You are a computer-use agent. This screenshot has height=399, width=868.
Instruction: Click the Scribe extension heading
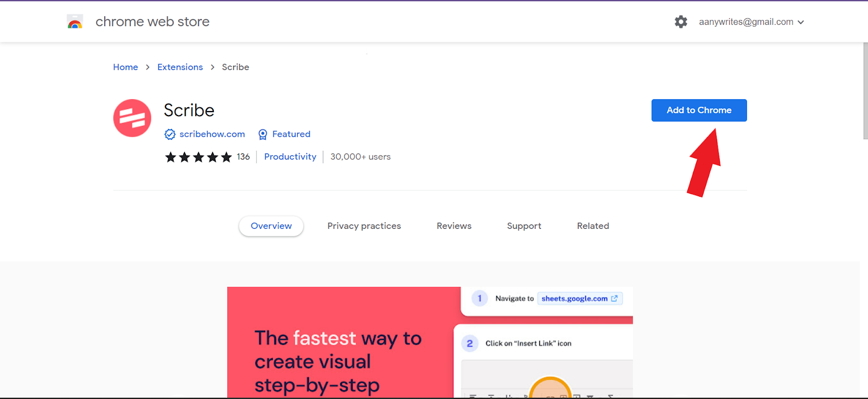point(189,111)
